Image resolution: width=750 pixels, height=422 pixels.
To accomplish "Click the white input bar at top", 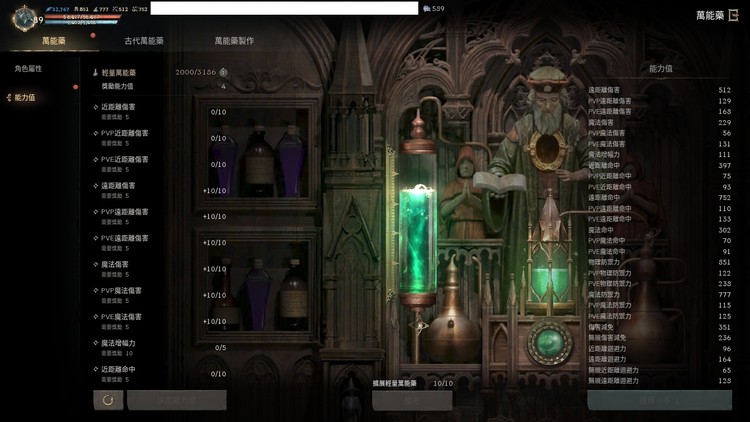I will pyautogui.click(x=284, y=8).
